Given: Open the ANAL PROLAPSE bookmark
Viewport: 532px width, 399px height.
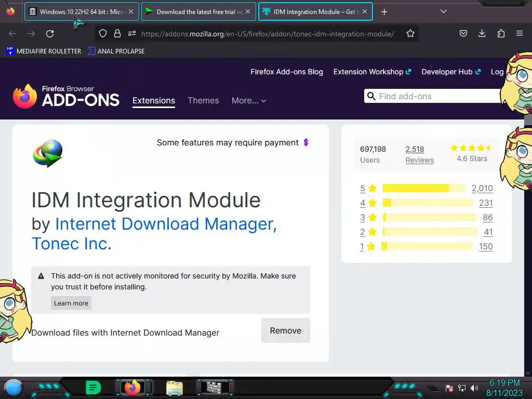Looking at the screenshot, I should [116, 51].
